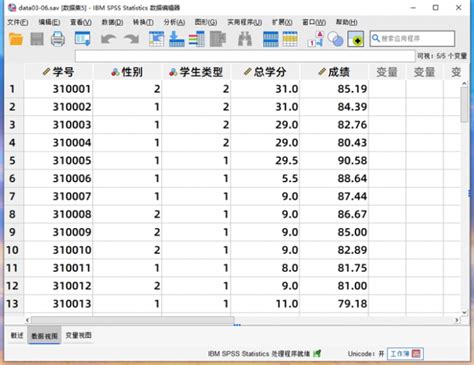Recall recently used dialogs icon
Screen dimensions: 474x365
[82, 39]
